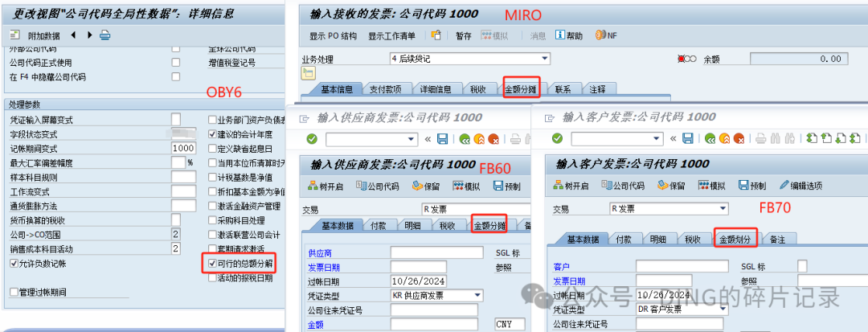This screenshot has width=868, height=332.
Task: Click 交易 R 发票 combo box in FB60
Action: [x=475, y=209]
